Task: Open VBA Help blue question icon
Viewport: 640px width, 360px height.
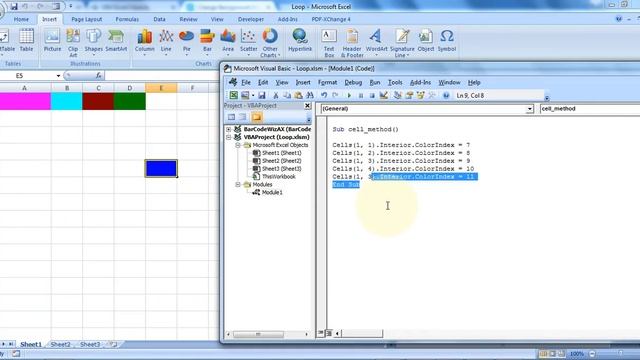Action: pyautogui.click(x=446, y=96)
